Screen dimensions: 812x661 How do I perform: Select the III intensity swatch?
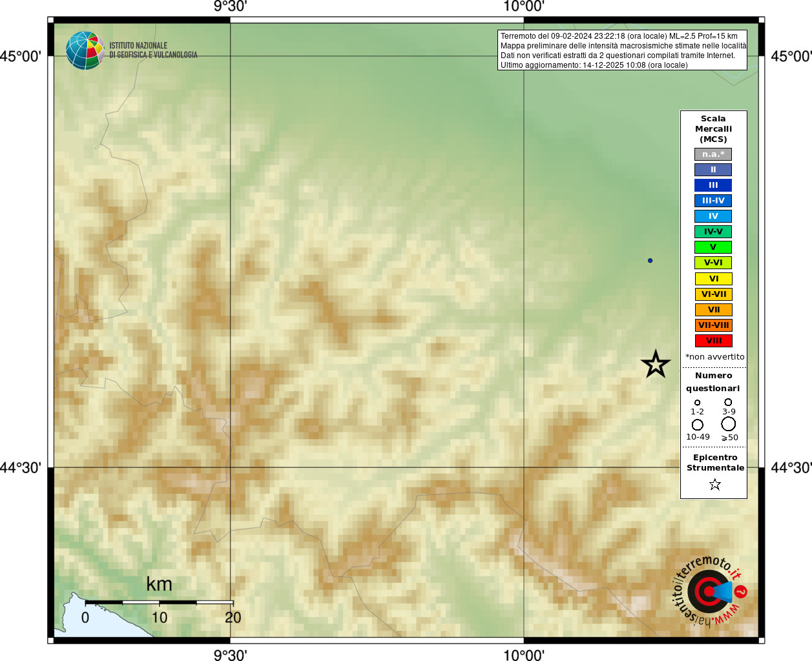(713, 185)
